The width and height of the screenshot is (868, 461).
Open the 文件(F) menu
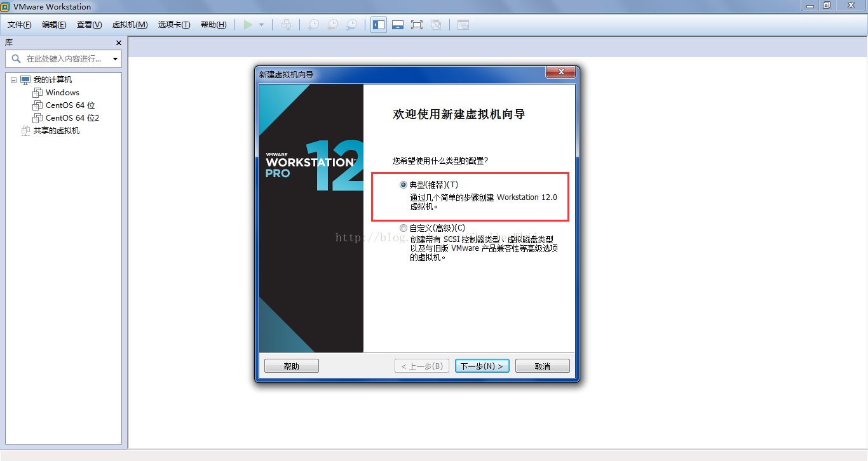20,25
